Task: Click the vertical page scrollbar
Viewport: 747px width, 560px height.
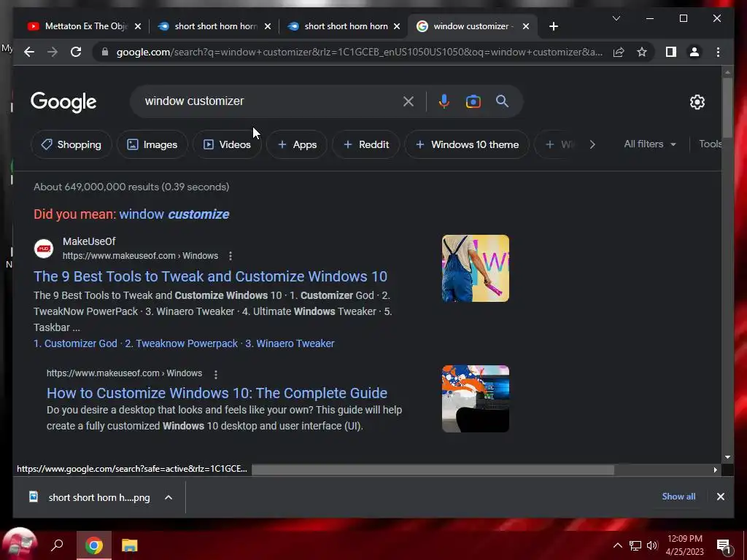Action: (727, 107)
